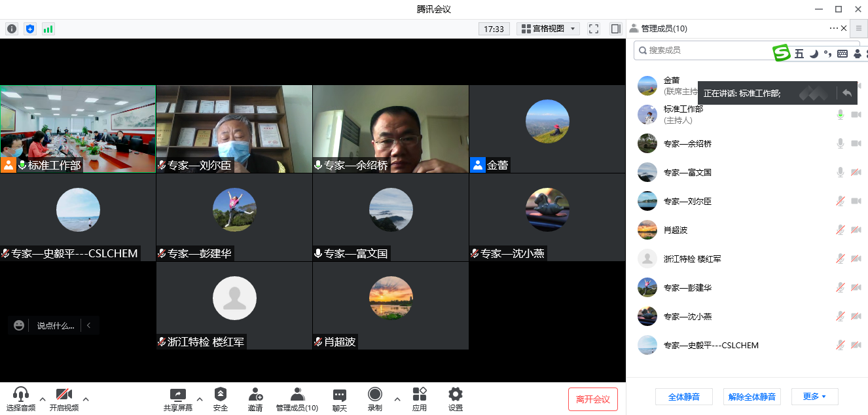Viewport: 868px width, 415px height.
Task: Open the 宫格视图 layout dropdown
Action: (548, 29)
